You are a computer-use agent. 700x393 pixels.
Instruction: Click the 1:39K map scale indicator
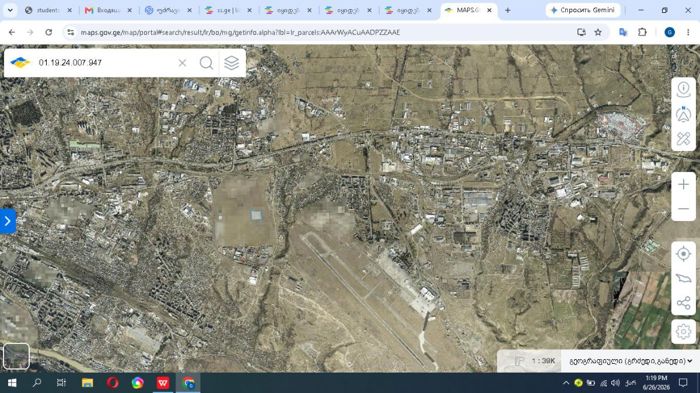(x=543, y=361)
